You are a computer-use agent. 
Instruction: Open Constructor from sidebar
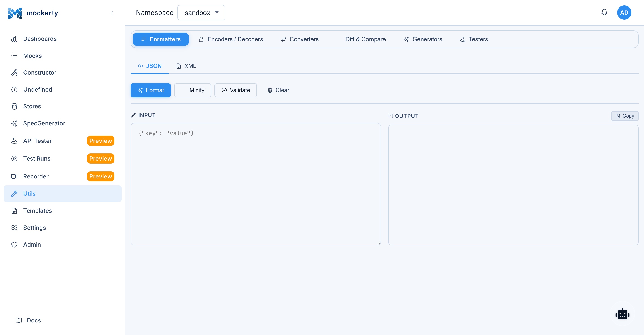(x=63, y=73)
